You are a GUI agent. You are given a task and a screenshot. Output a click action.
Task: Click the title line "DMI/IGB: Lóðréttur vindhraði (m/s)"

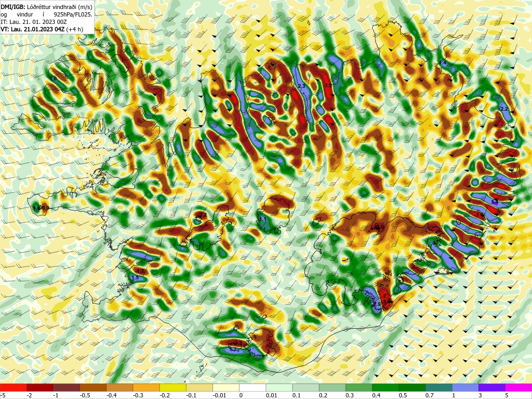pyautogui.click(x=46, y=7)
